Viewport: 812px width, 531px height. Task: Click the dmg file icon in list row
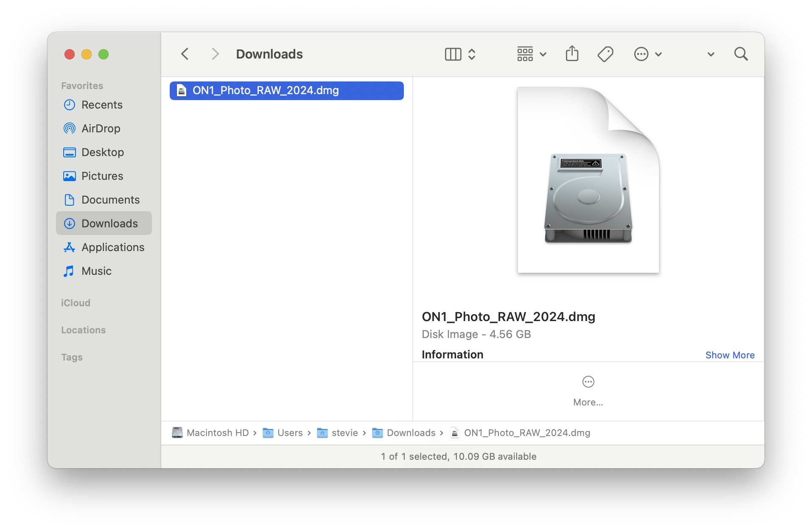click(182, 90)
